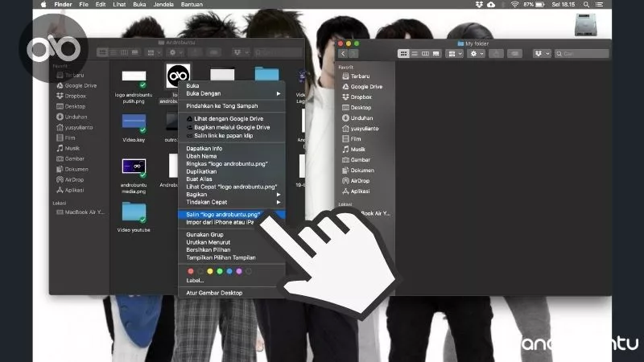Choose Bagikan melalui Google Drive
The height and width of the screenshot is (362, 644).
coord(232,127)
